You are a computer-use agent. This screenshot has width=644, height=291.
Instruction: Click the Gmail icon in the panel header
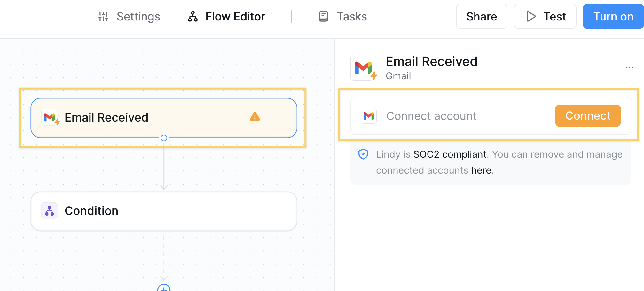click(364, 67)
